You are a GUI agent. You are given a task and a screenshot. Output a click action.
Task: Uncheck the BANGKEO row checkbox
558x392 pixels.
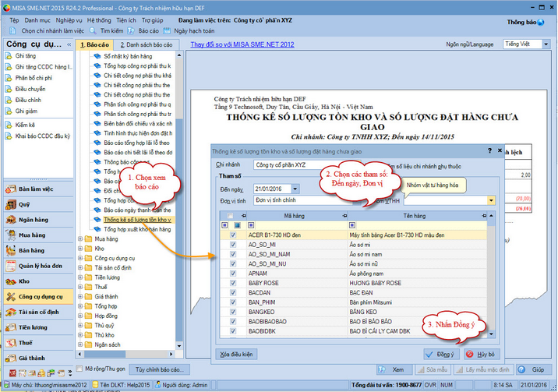[233, 312]
